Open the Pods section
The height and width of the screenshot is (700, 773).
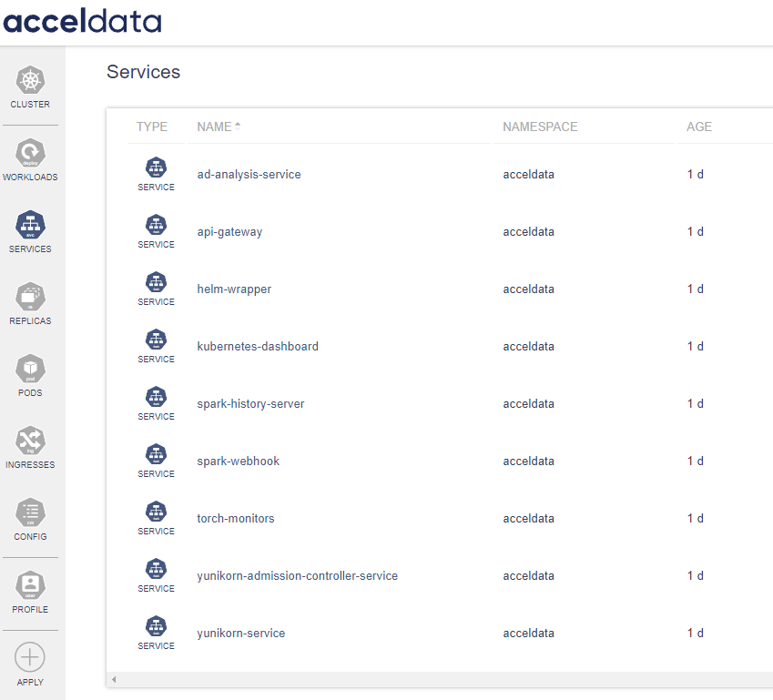[x=30, y=376]
